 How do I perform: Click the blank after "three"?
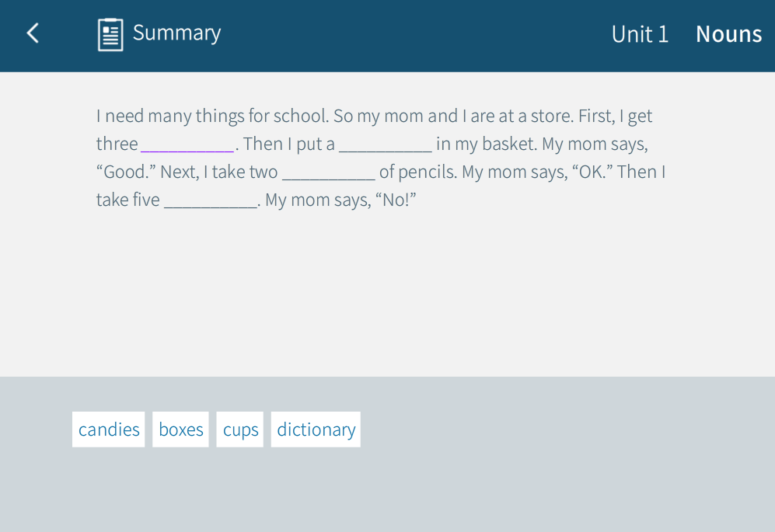(x=187, y=144)
